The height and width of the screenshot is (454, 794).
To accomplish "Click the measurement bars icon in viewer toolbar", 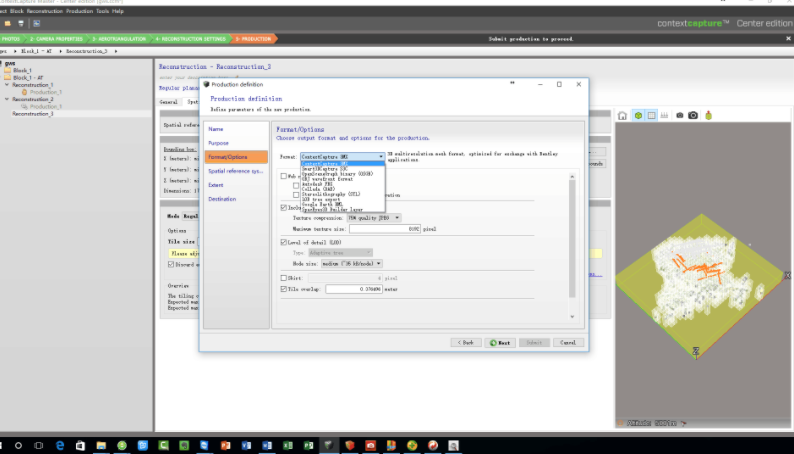I will (664, 115).
